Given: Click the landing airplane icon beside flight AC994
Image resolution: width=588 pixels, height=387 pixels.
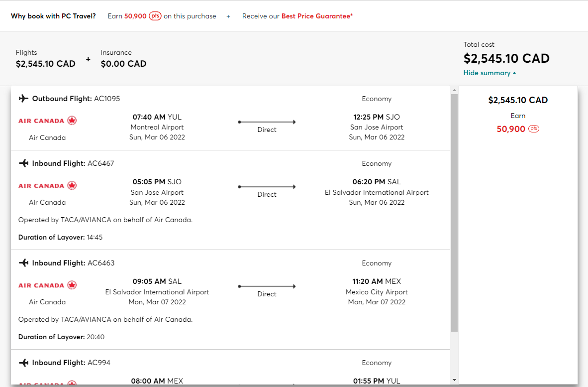Looking at the screenshot, I should point(23,362).
